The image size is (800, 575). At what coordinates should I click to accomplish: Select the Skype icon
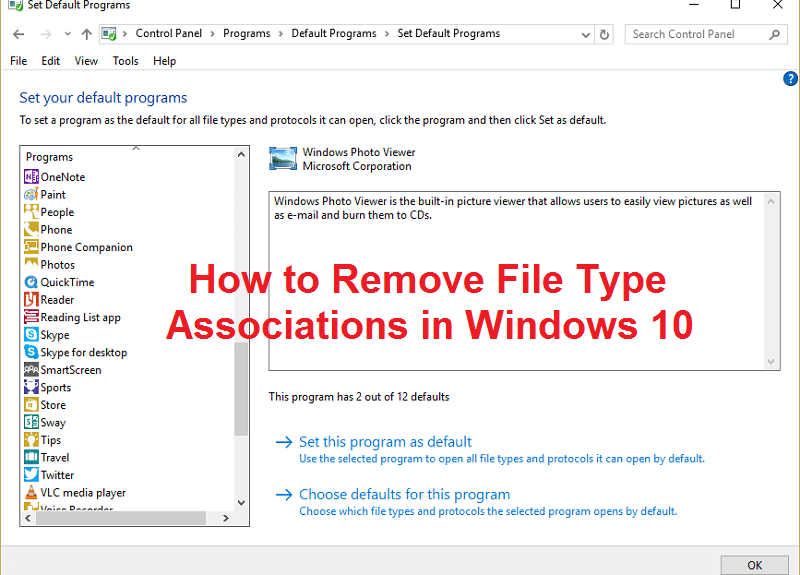[31, 334]
